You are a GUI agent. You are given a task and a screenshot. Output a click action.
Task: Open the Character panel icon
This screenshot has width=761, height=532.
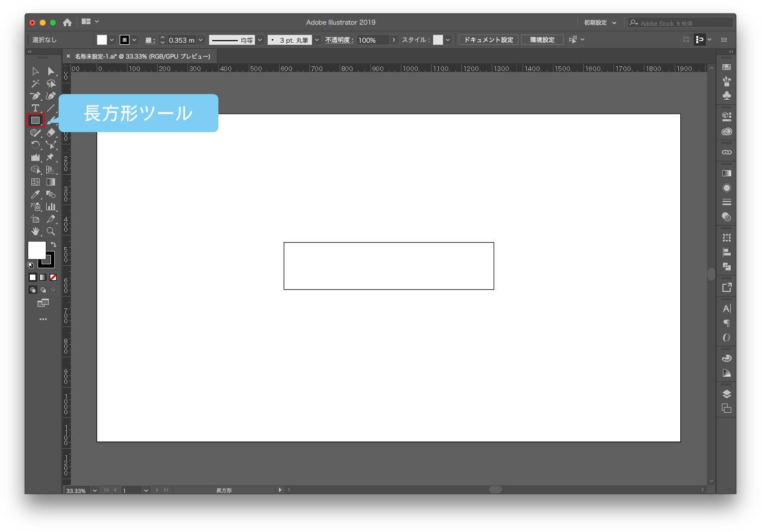[727, 308]
